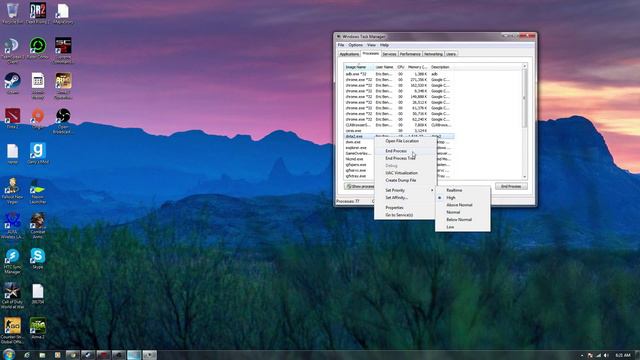
Task: Launch the Fallout New Vegas desktop shortcut
Action: [13, 191]
